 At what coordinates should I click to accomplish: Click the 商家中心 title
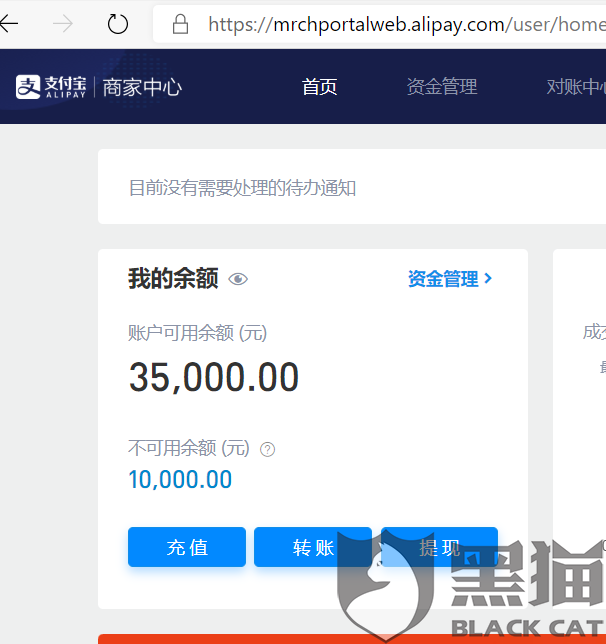142,87
